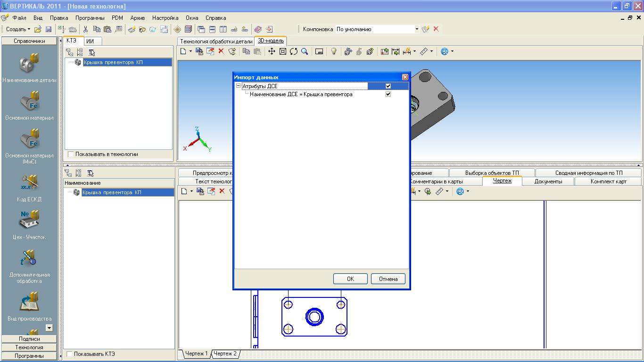The image size is (644, 362).
Task: Open dropdown arrow next to new document in 3D toolbar
Action: pyautogui.click(x=190, y=51)
